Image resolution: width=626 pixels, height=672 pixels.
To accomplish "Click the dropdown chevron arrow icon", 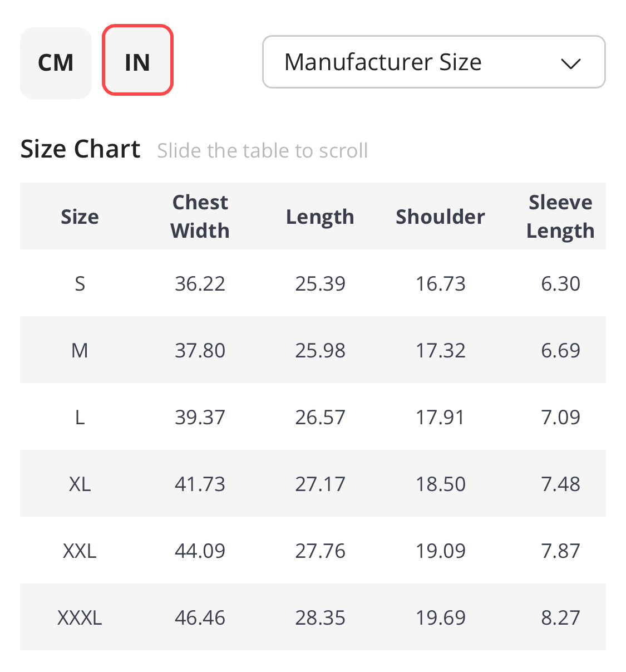I will point(571,63).
